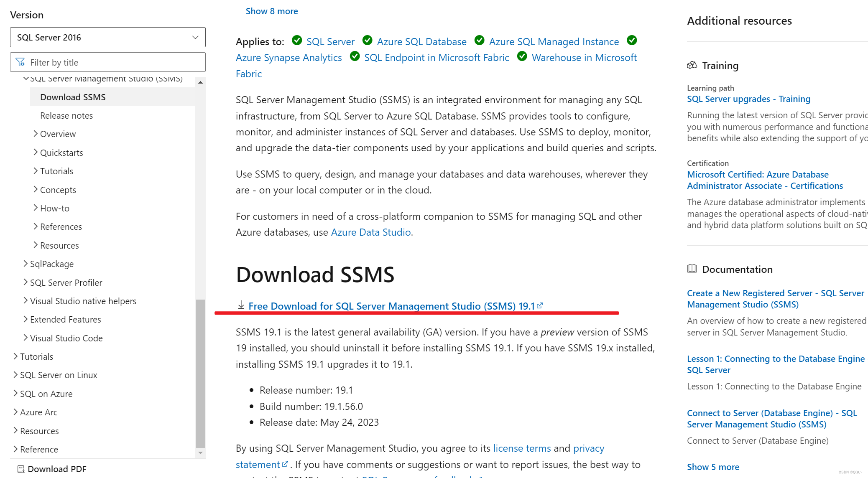Open SQL Server upgrades - Training link
Viewport: 868px width, 478px height.
coord(748,99)
